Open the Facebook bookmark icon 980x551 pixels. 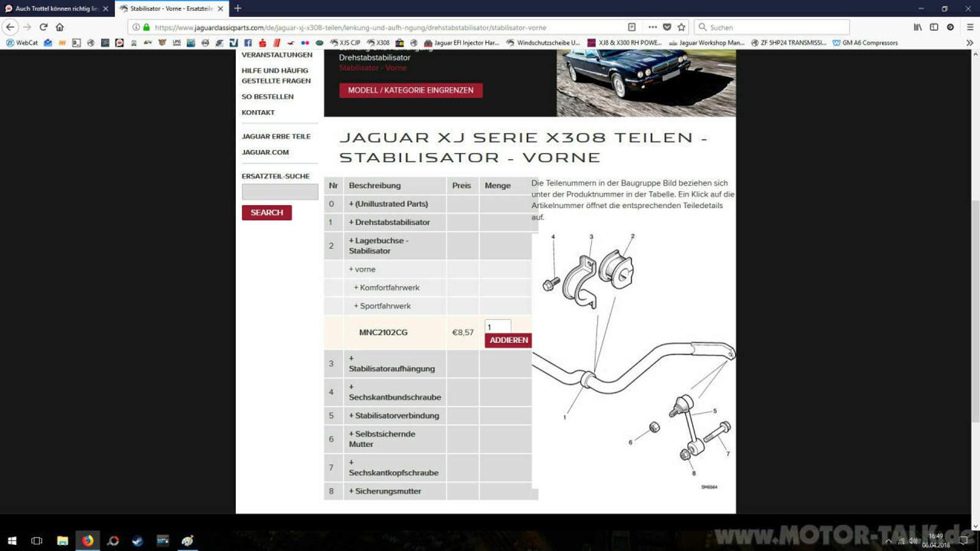click(248, 43)
